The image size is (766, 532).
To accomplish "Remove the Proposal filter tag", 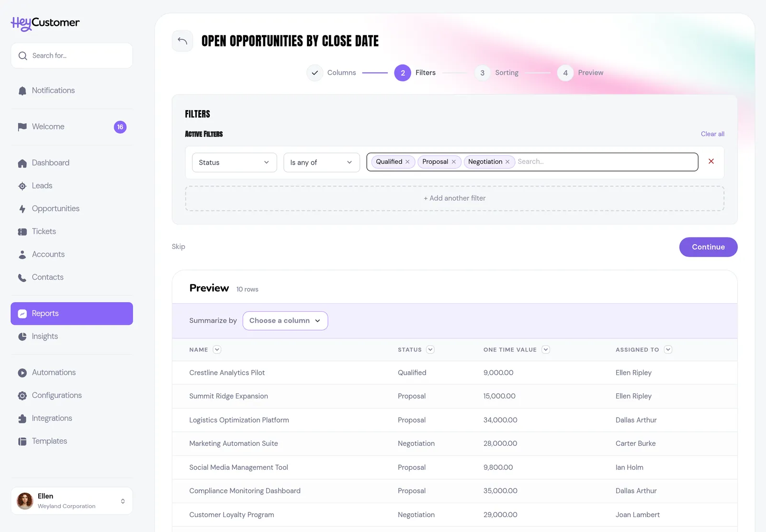I will 454,162.
